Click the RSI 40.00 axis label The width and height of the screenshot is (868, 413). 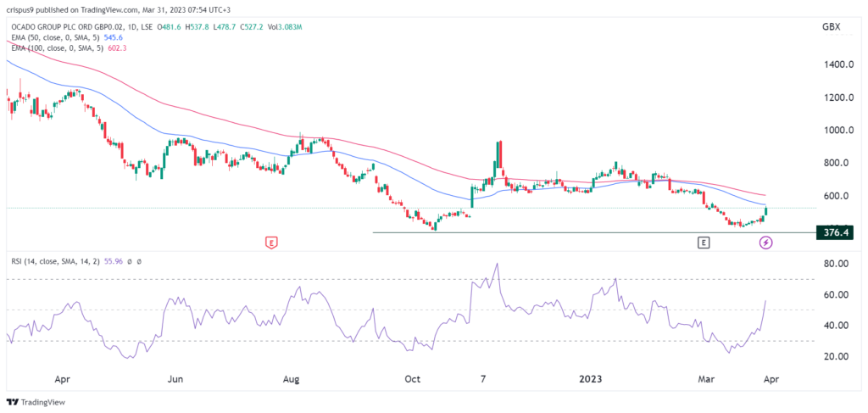[x=837, y=326]
